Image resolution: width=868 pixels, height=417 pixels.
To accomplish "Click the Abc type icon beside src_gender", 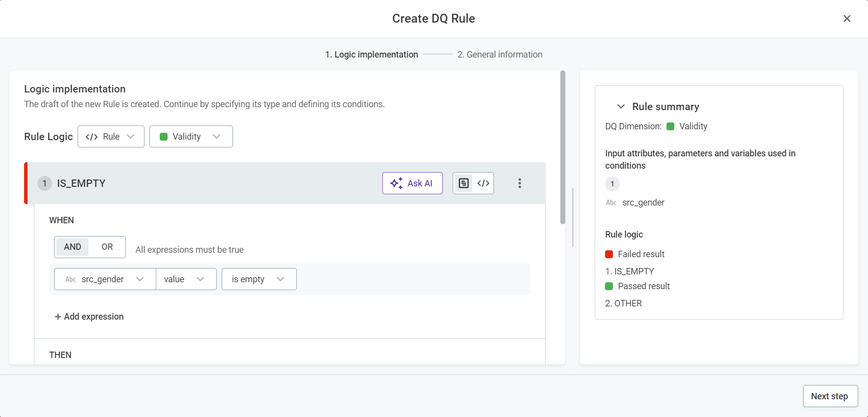I will (70, 279).
